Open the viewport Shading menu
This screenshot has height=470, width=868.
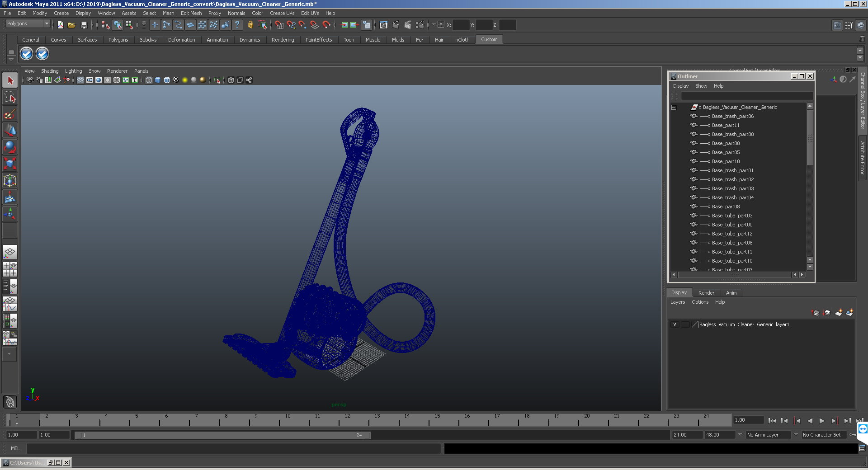pos(50,71)
